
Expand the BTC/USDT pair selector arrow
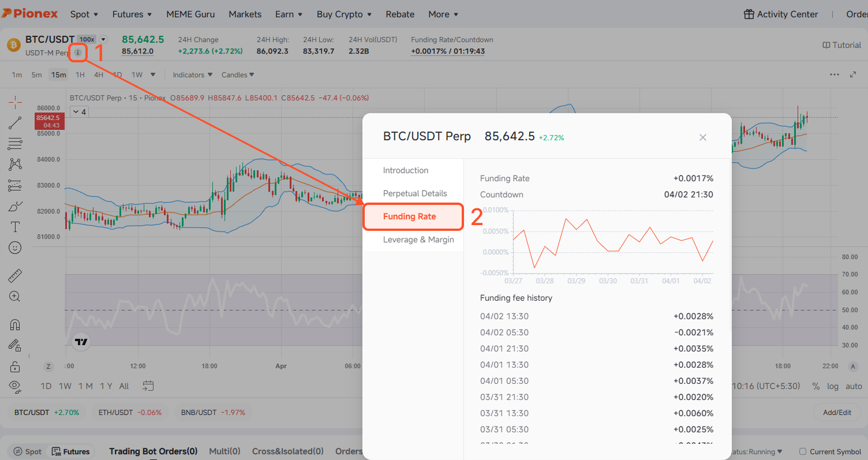[x=103, y=39]
